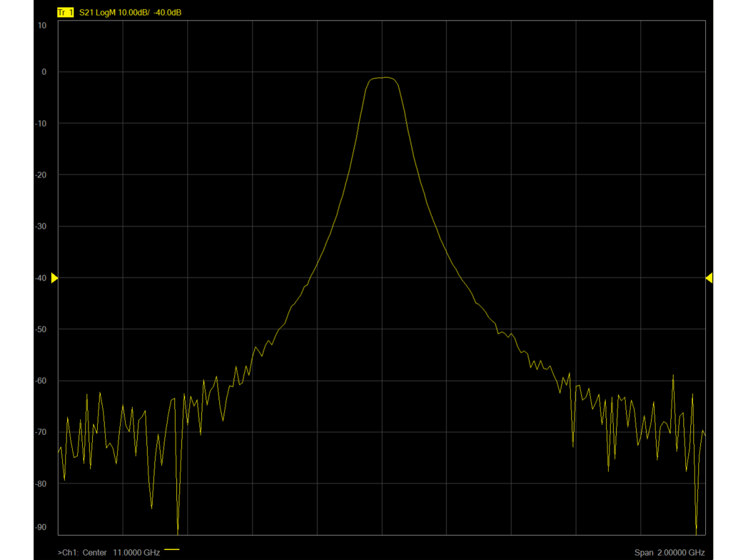
Task: Click the 0 dB y-axis label
Action: tap(44, 72)
